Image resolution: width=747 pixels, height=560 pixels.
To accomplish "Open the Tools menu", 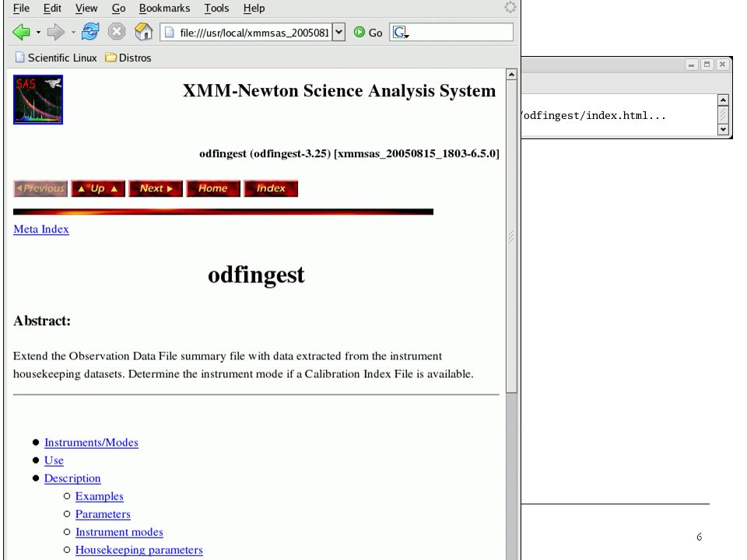I will click(216, 8).
